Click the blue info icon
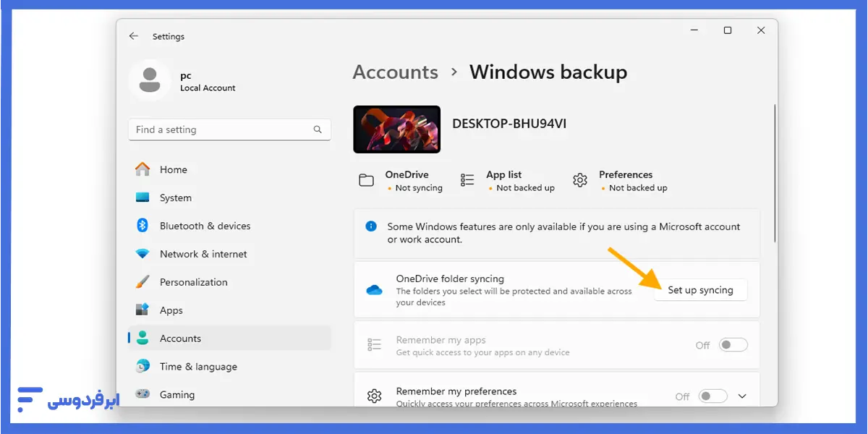Image resolution: width=868 pixels, height=434 pixels. pos(371,226)
